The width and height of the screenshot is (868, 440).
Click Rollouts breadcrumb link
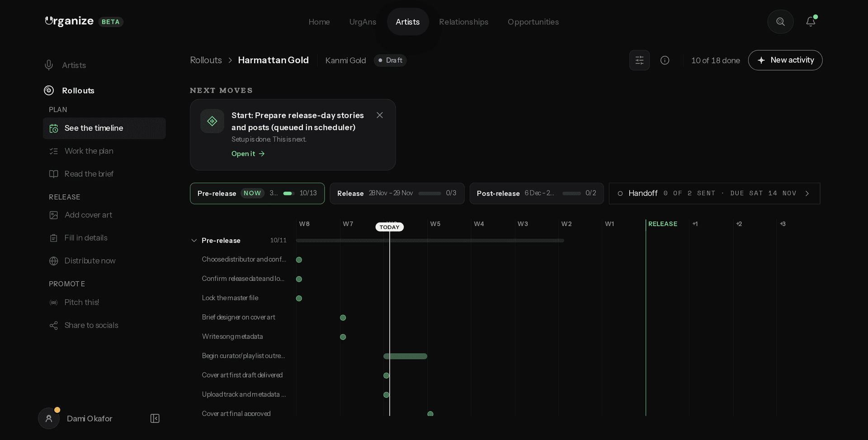click(x=206, y=60)
